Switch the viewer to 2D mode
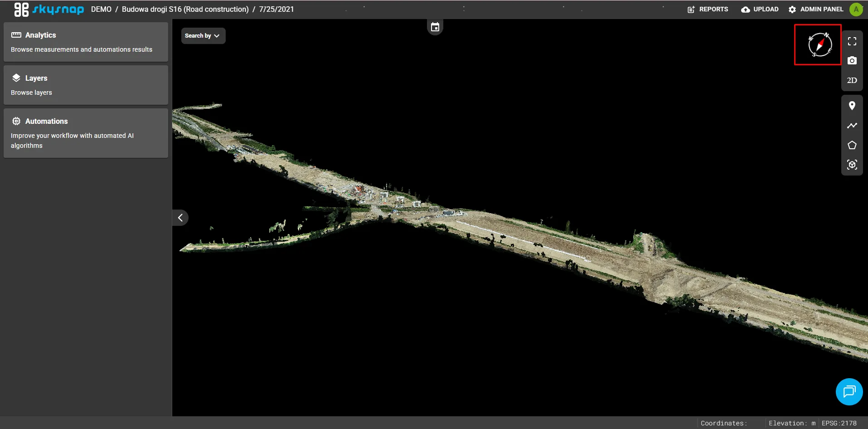868x429 pixels. click(x=852, y=80)
